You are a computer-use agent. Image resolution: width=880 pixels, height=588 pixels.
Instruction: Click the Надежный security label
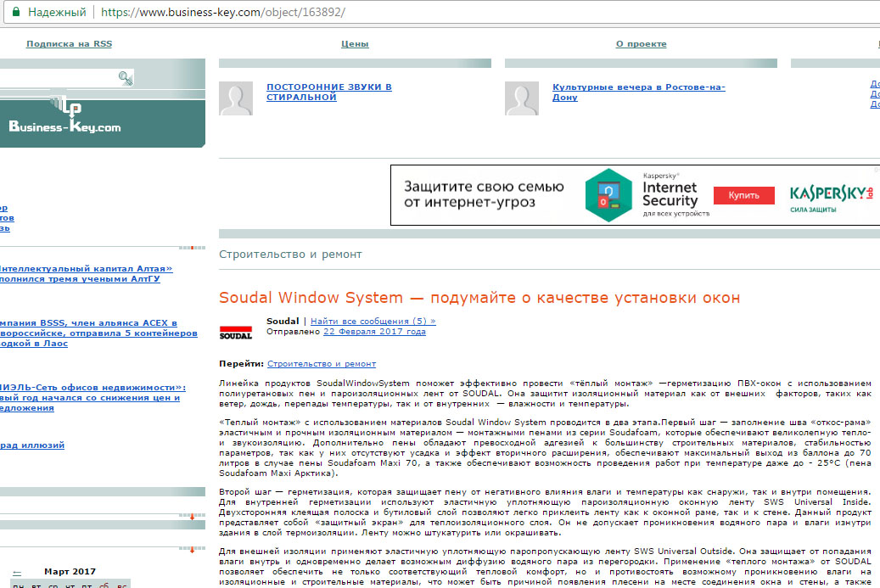57,12
